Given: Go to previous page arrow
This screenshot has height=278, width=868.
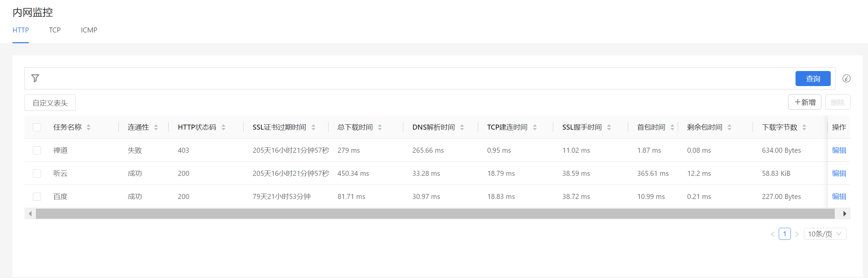Looking at the screenshot, I should click(x=773, y=234).
